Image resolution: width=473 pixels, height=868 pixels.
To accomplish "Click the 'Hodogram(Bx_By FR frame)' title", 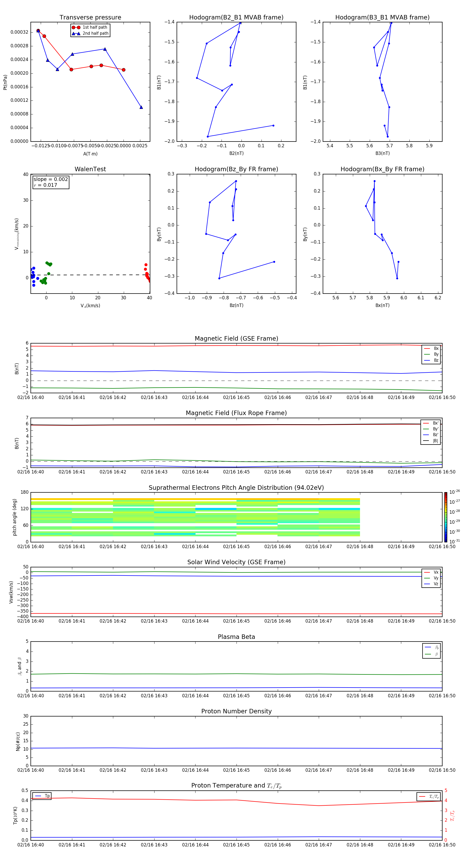I will click(x=382, y=169).
